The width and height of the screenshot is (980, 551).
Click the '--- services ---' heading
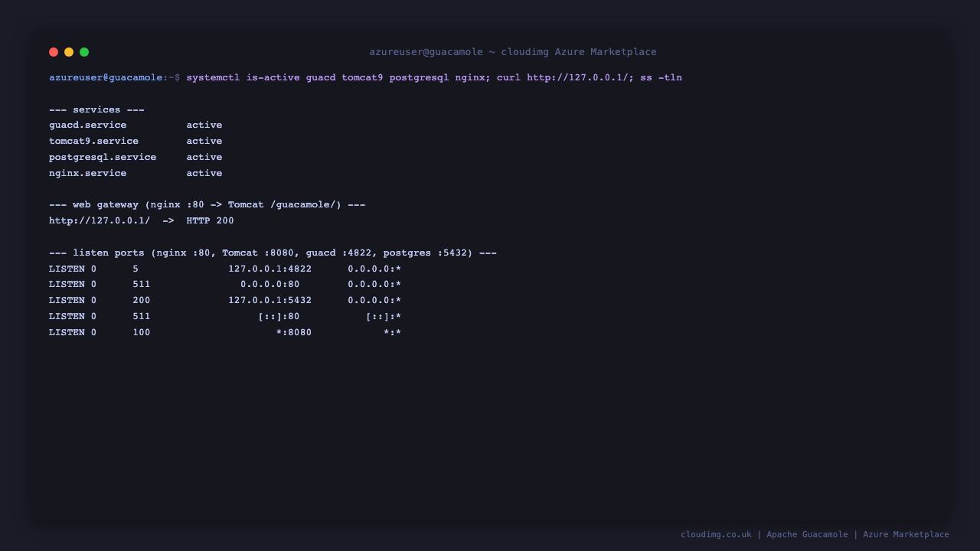[96, 109]
